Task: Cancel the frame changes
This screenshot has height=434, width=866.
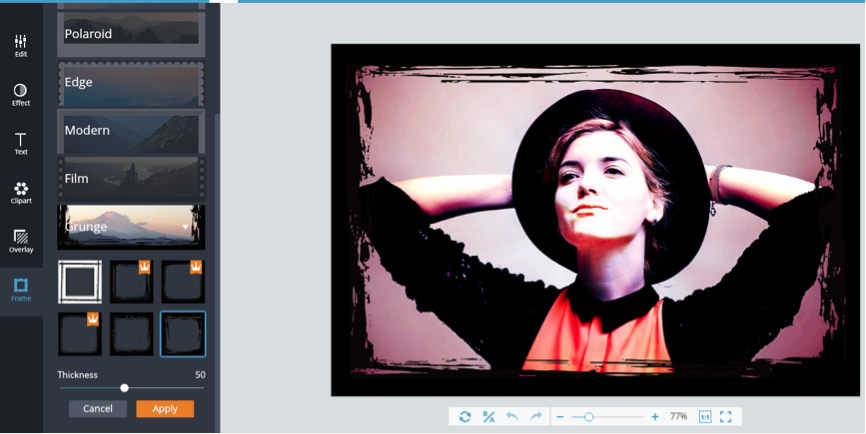Action: click(98, 409)
